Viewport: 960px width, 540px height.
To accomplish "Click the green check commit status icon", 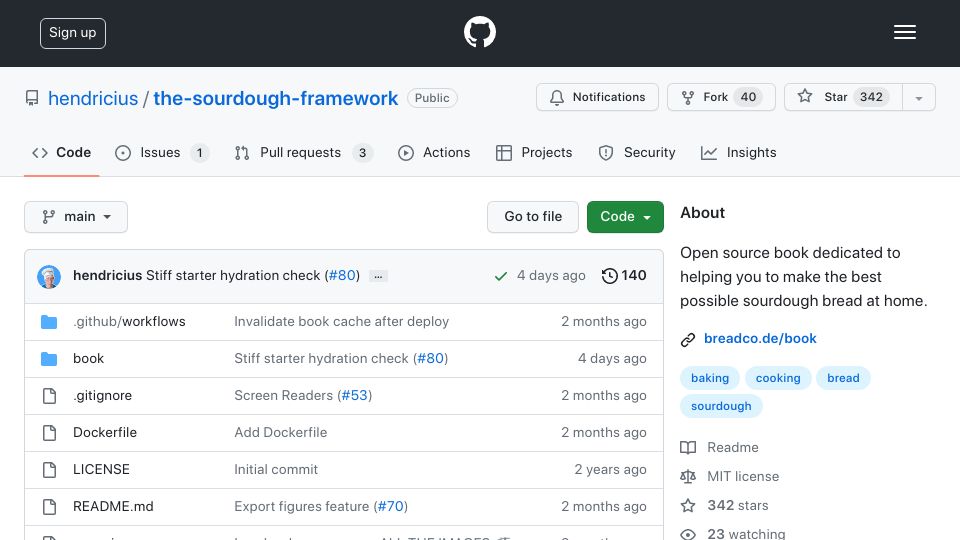I will (501, 276).
